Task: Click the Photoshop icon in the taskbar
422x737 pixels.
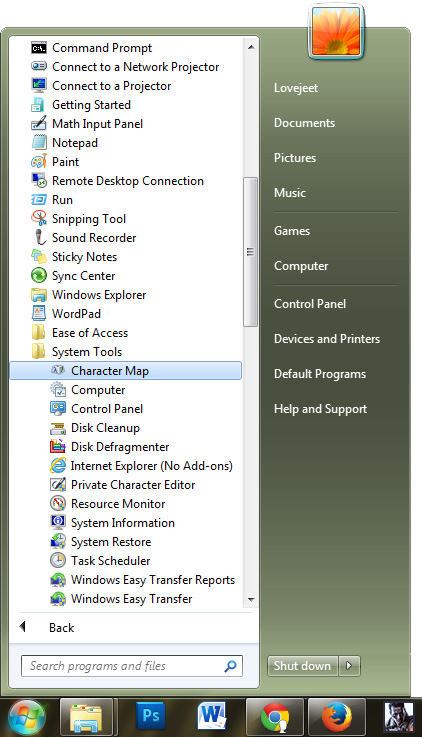Action: point(150,717)
